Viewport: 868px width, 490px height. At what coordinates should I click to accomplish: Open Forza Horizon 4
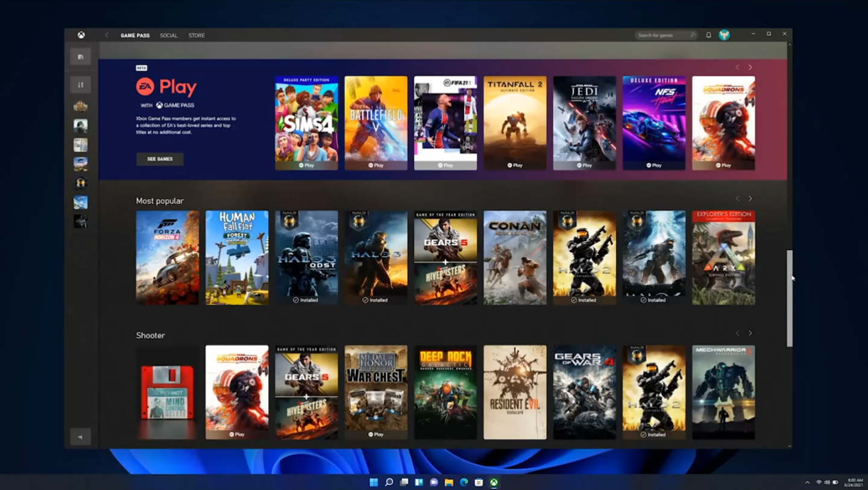(168, 257)
